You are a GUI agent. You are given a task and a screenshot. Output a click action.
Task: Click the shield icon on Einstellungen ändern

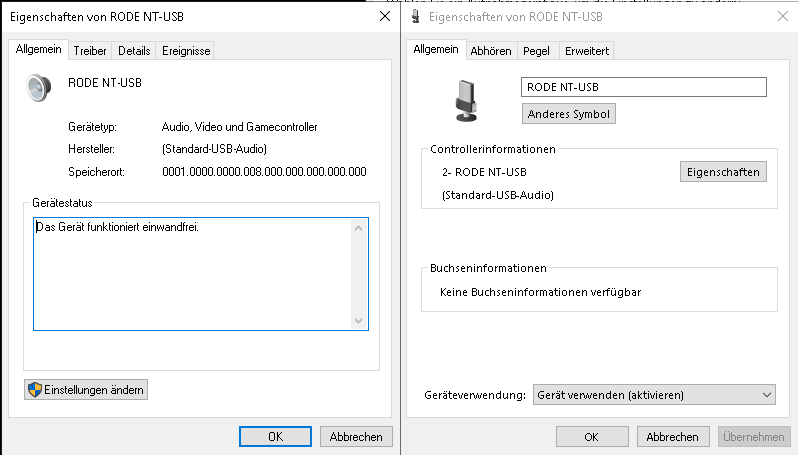point(35,390)
